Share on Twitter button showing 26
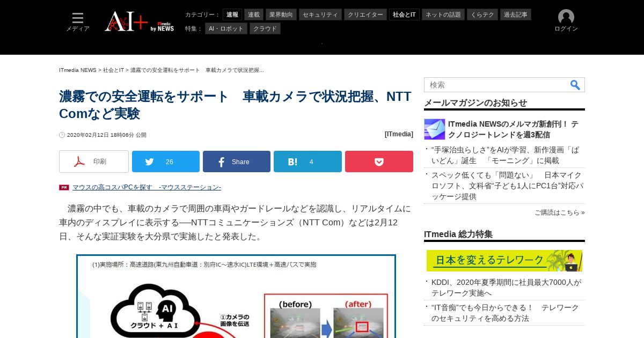Viewport: 644px width, 338px height. [x=166, y=161]
